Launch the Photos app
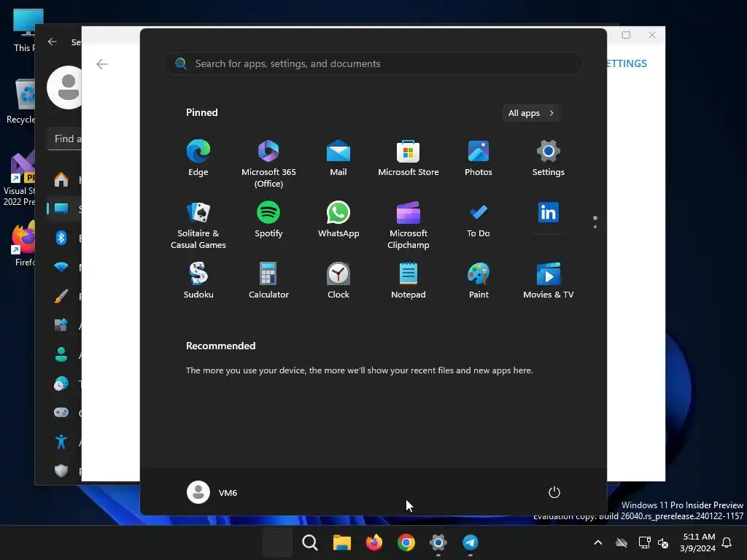 point(479,158)
